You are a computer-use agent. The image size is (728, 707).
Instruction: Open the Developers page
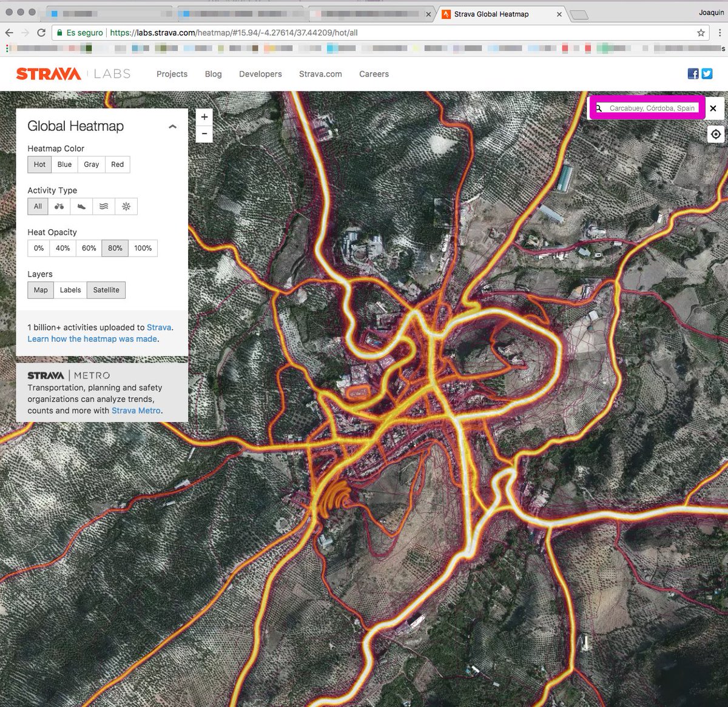pos(260,74)
